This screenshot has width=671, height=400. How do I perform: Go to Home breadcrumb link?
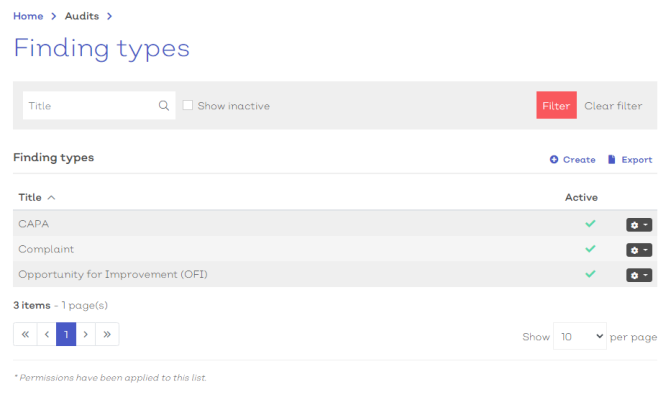[x=28, y=16]
